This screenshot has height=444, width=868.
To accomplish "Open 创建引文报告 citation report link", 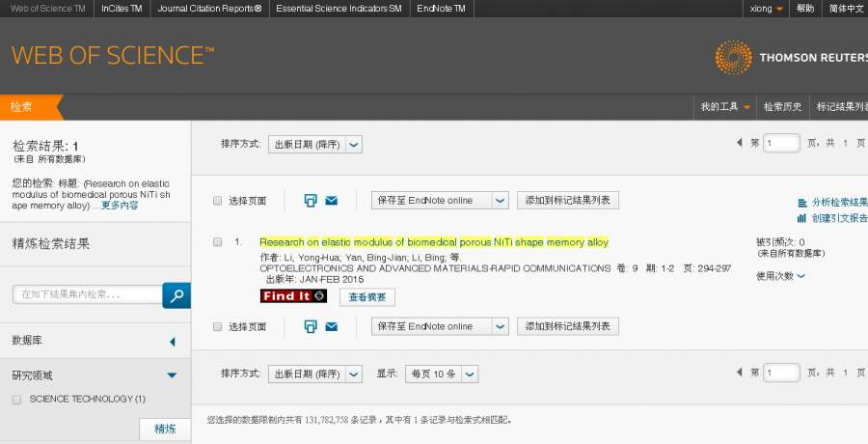I will coord(832,218).
